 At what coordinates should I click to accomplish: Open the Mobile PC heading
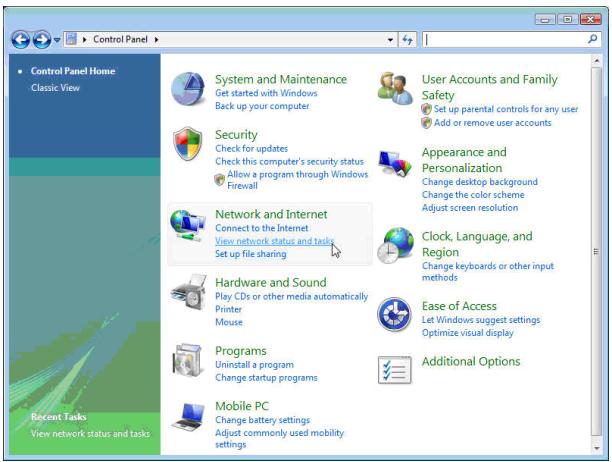click(x=242, y=406)
